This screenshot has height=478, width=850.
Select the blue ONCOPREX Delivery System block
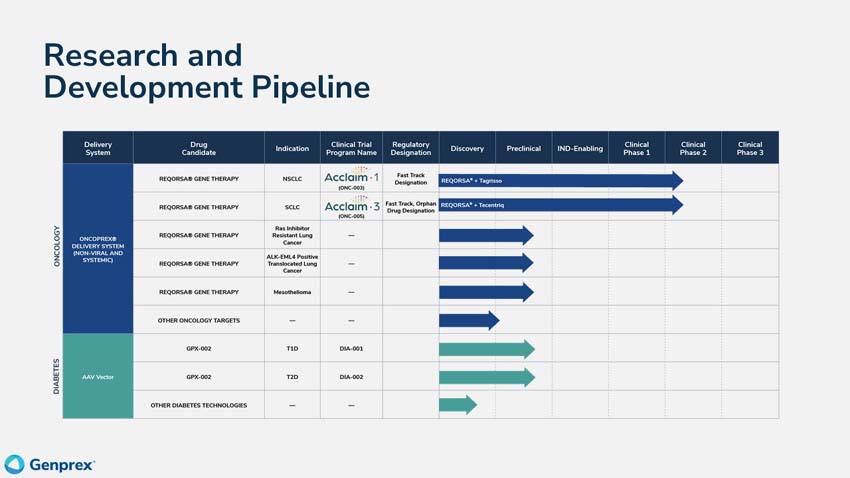(98, 249)
